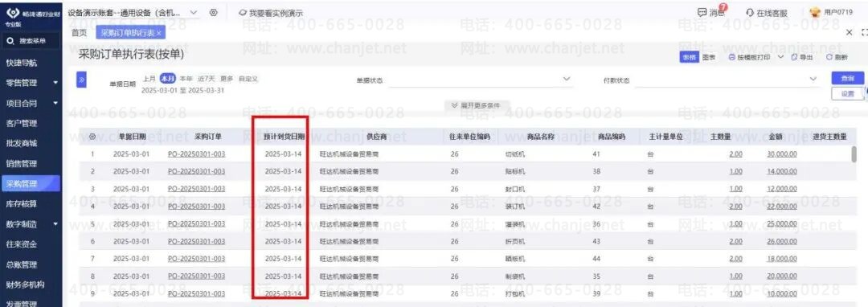
Task: Open PO-20250301-003 link in row 5
Action: [197, 224]
